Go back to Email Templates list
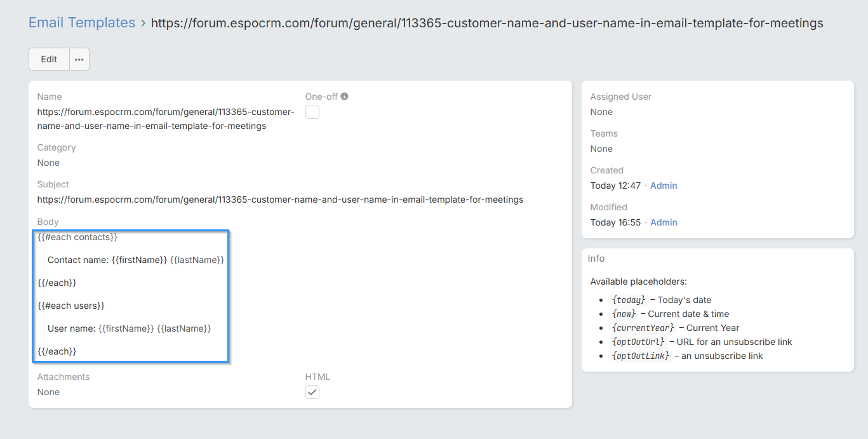The width and height of the screenshot is (868, 439). pos(82,23)
